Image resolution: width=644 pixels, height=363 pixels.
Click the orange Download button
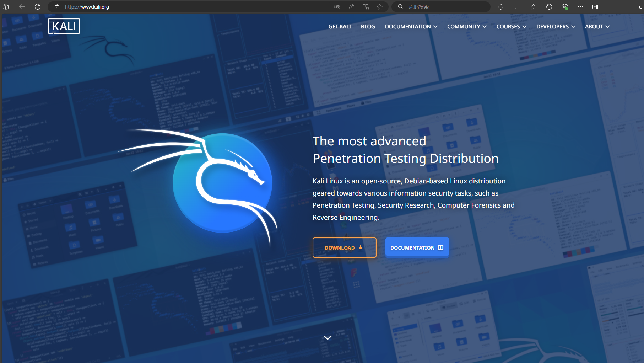[344, 248]
